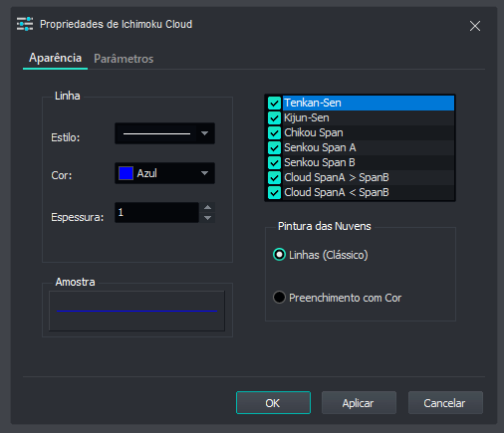This screenshot has width=504, height=433.
Task: Select Linhas (Clássico) radio option
Action: tap(279, 255)
